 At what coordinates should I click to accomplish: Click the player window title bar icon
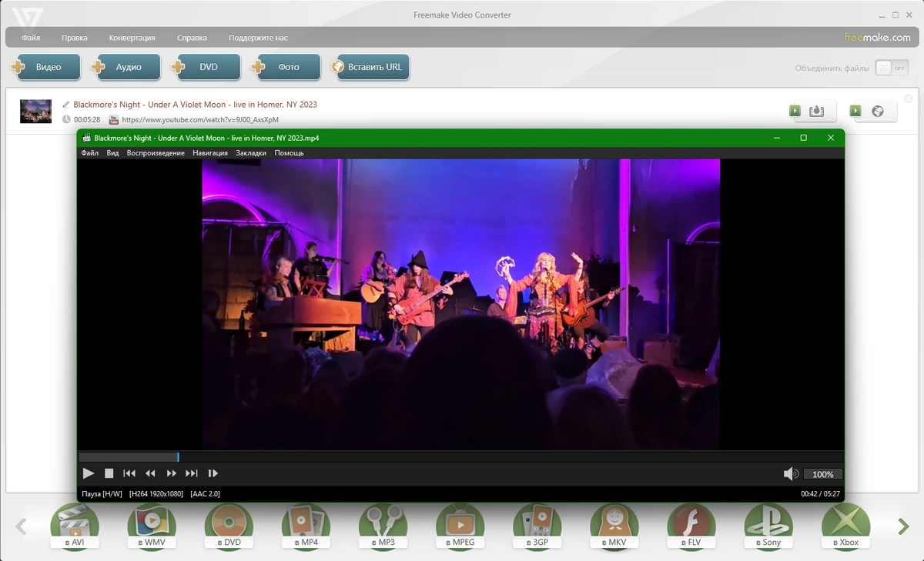[86, 138]
